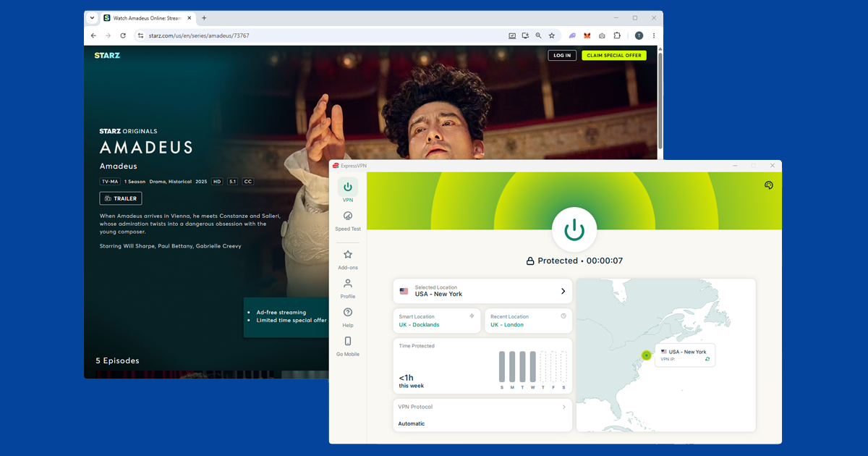Click the LOG IN button on Starz
Viewport: 868px width, 456px height.
coord(562,55)
